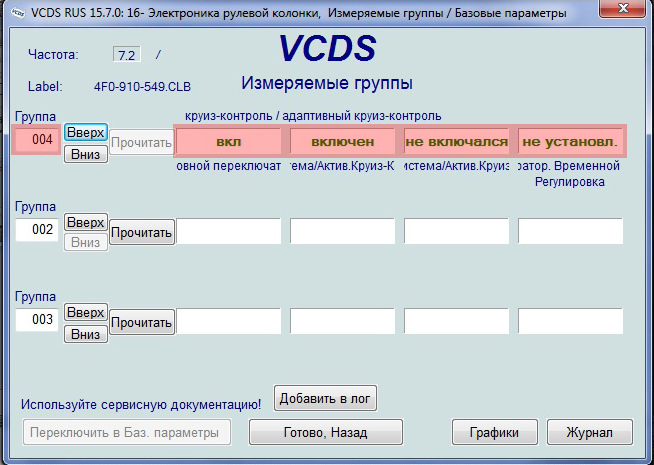Click the second empty field of group 002
Screen dimensions: 654x465
[342, 231]
